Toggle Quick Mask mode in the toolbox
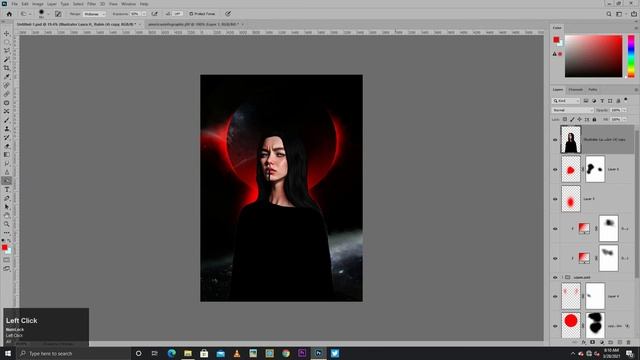 (x=7, y=260)
